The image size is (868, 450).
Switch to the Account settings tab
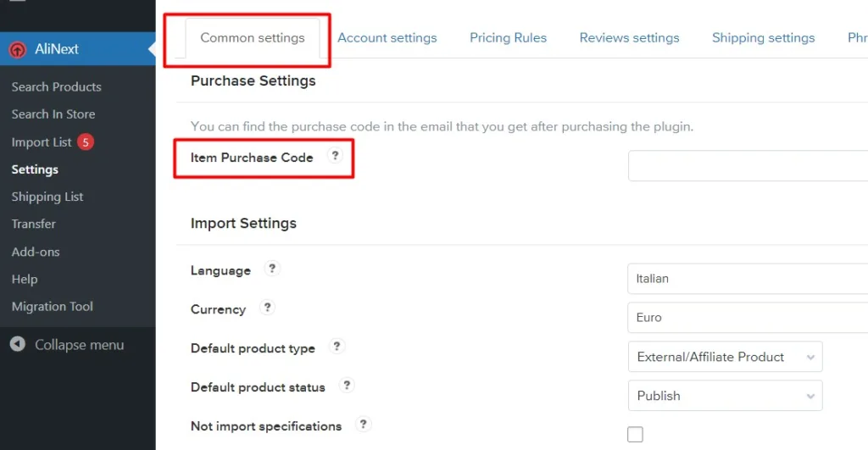pos(387,37)
